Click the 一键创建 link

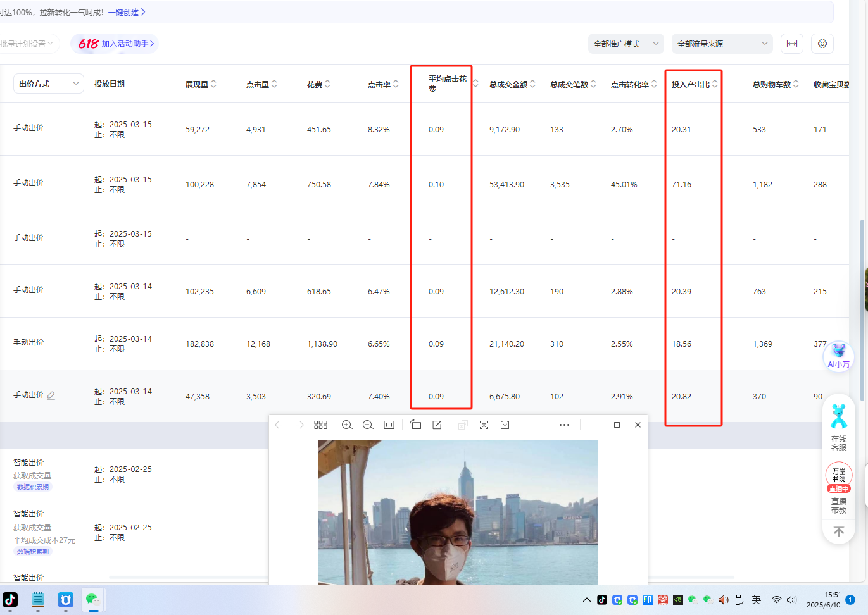tap(127, 12)
